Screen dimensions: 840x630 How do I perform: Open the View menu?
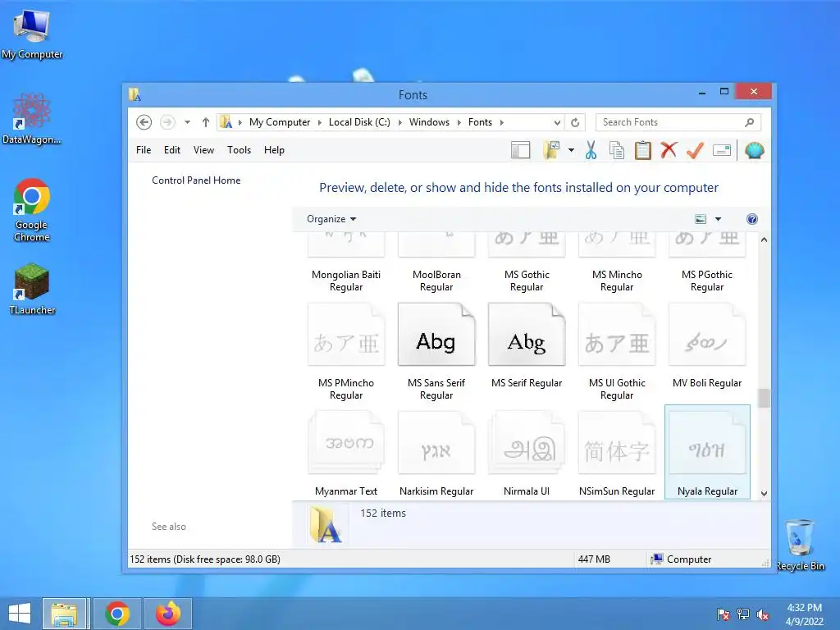pyautogui.click(x=203, y=150)
